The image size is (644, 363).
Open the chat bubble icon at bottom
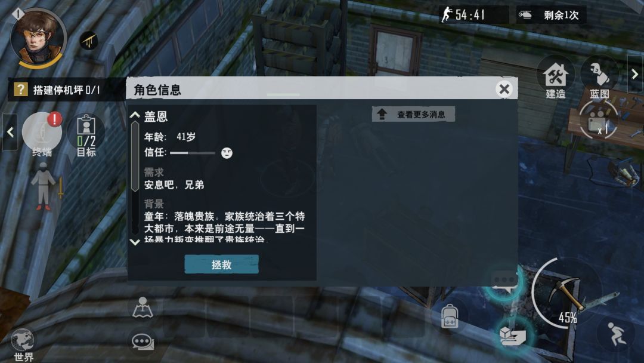[142, 342]
